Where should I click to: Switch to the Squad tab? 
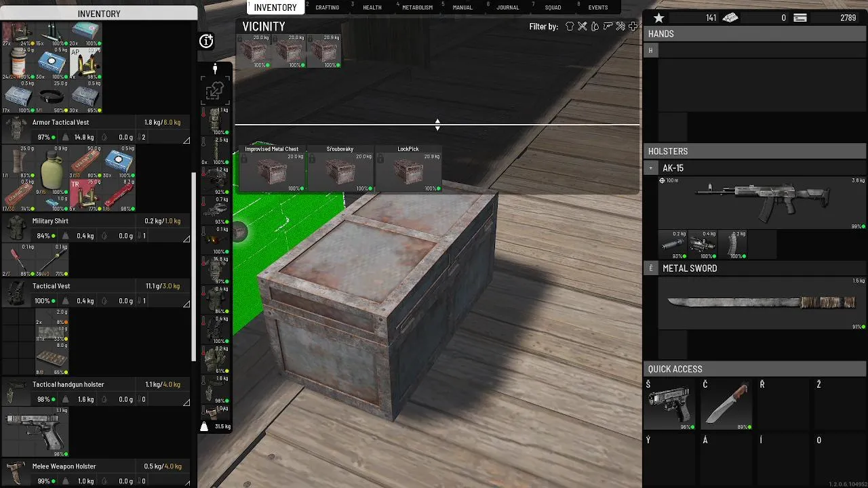click(x=553, y=7)
